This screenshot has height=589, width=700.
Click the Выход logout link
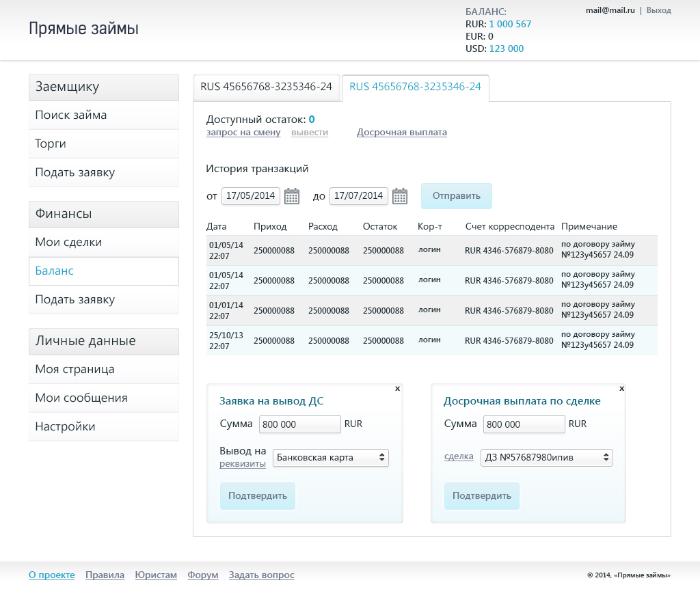click(658, 10)
